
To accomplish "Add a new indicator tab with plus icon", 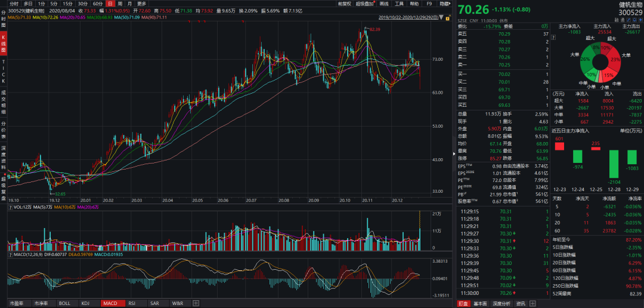I will 193,303.
